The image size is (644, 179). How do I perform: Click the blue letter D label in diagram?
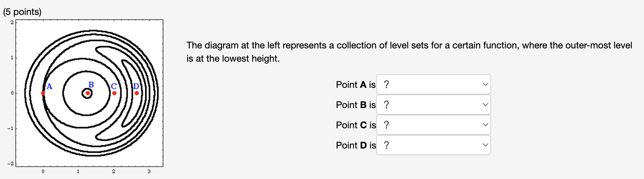(x=136, y=86)
